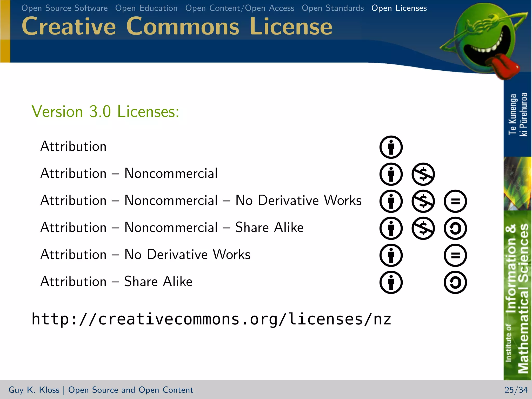
Task: Click Share Alike icon in Attribution – Share Alike row
Action: (455, 282)
